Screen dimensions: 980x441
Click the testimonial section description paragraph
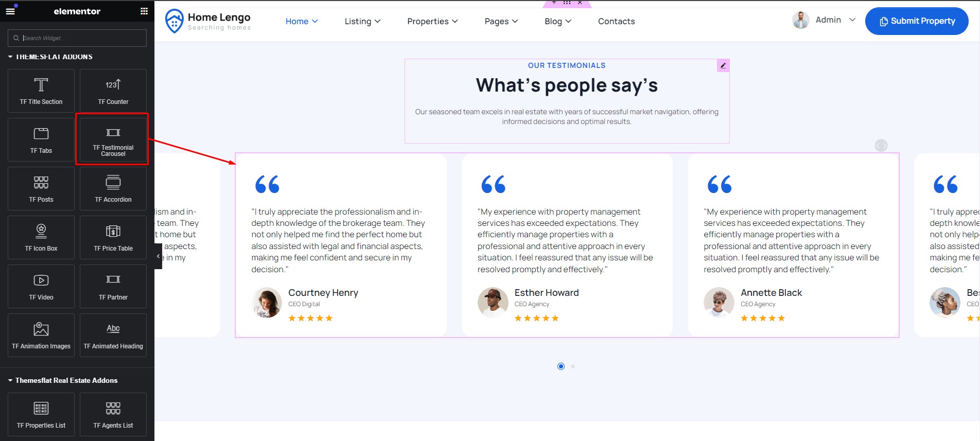(x=567, y=117)
